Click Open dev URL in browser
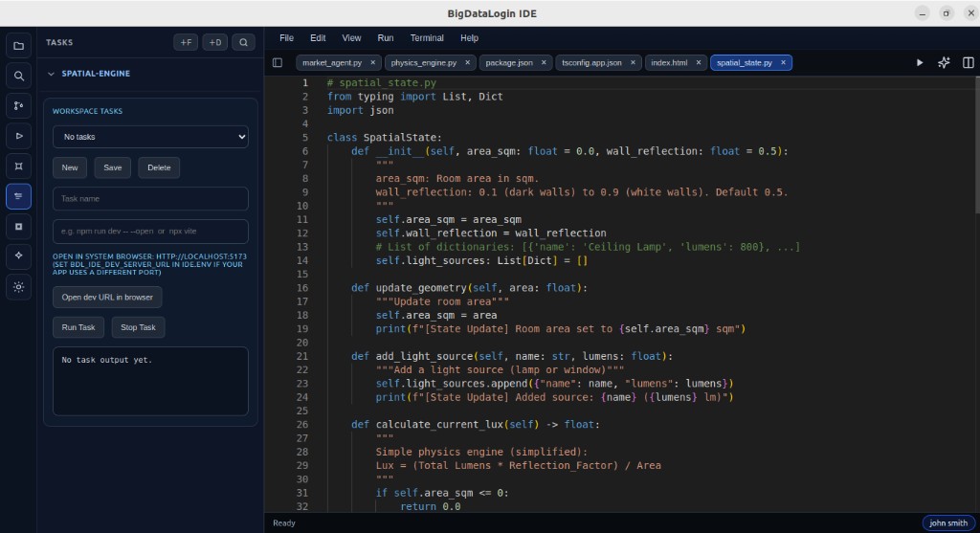This screenshot has width=980, height=533. (x=107, y=298)
